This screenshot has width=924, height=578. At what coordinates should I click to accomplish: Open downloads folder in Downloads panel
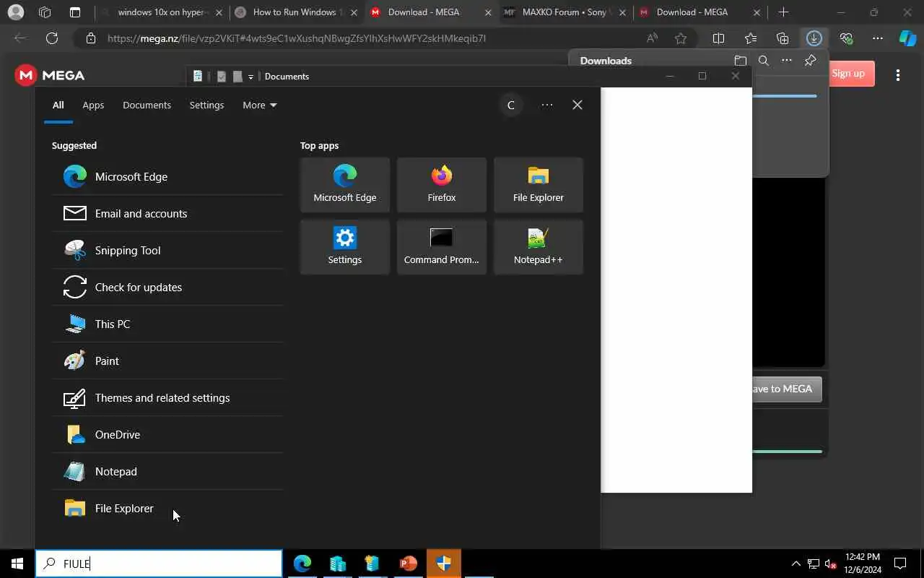[x=740, y=61]
